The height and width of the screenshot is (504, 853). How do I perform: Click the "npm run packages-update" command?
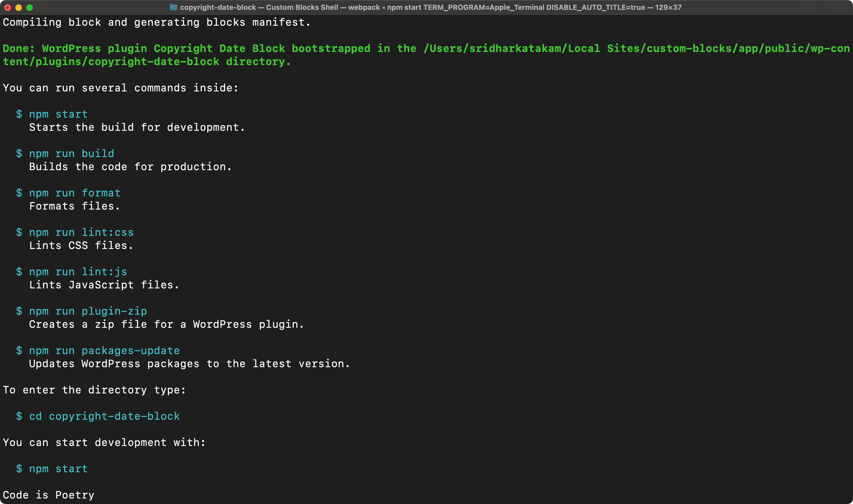pyautogui.click(x=104, y=351)
